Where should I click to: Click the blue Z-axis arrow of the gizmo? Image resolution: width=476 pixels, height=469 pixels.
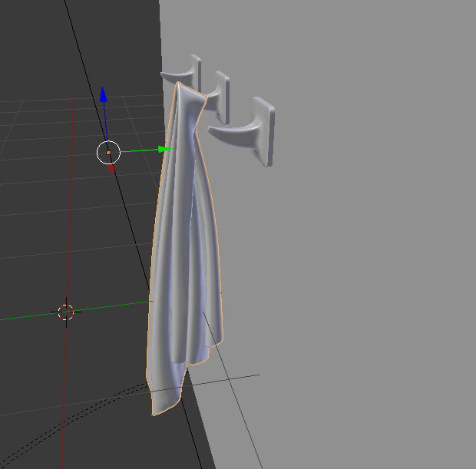104,97
